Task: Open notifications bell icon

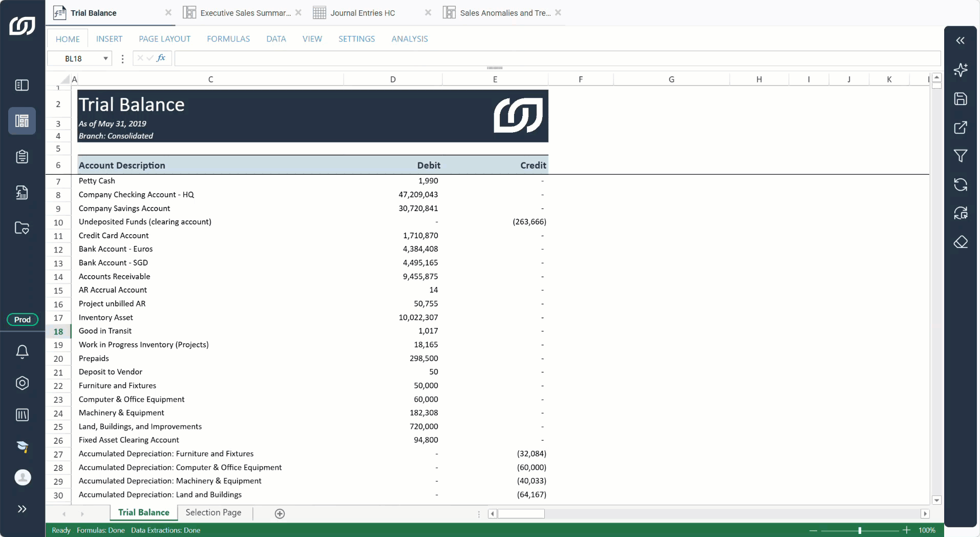Action: pyautogui.click(x=22, y=352)
